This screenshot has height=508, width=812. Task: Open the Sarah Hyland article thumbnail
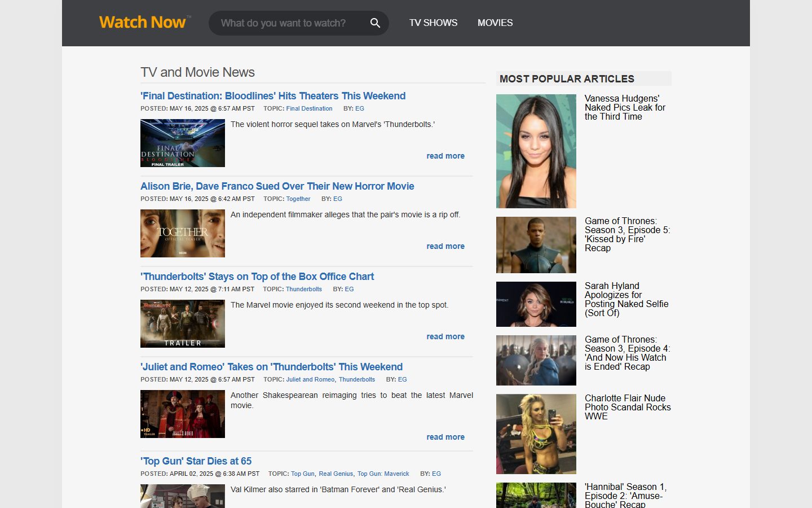pos(536,304)
